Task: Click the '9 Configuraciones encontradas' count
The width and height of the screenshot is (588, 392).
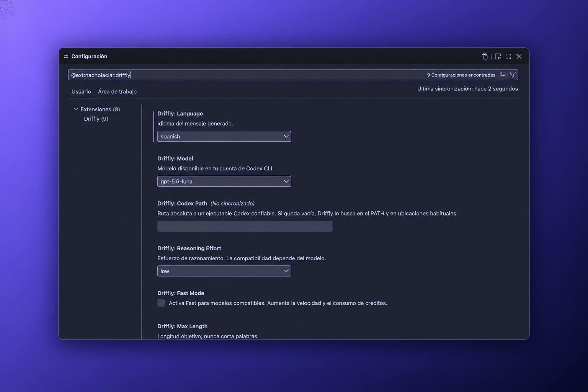Action: pyautogui.click(x=461, y=75)
